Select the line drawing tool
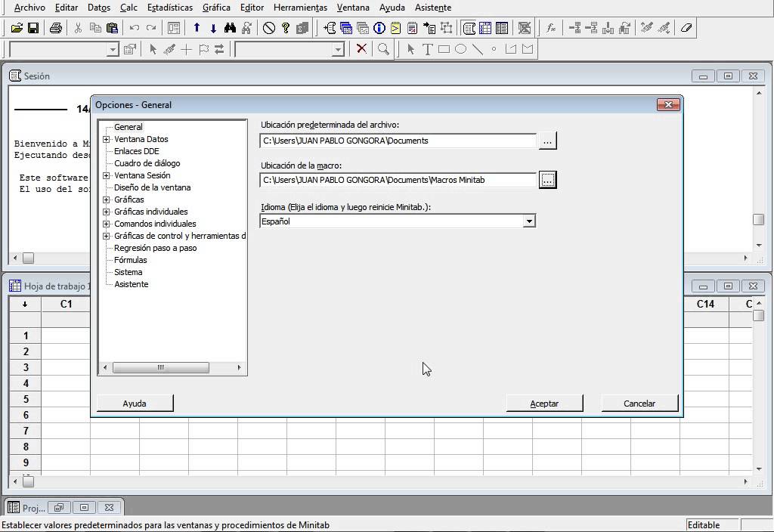 pos(478,49)
